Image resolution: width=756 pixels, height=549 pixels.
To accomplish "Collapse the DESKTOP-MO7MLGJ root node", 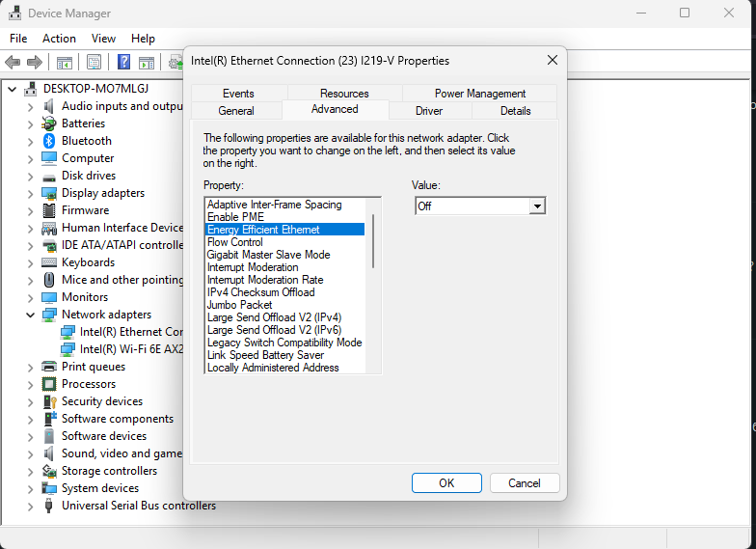I will pos(12,89).
